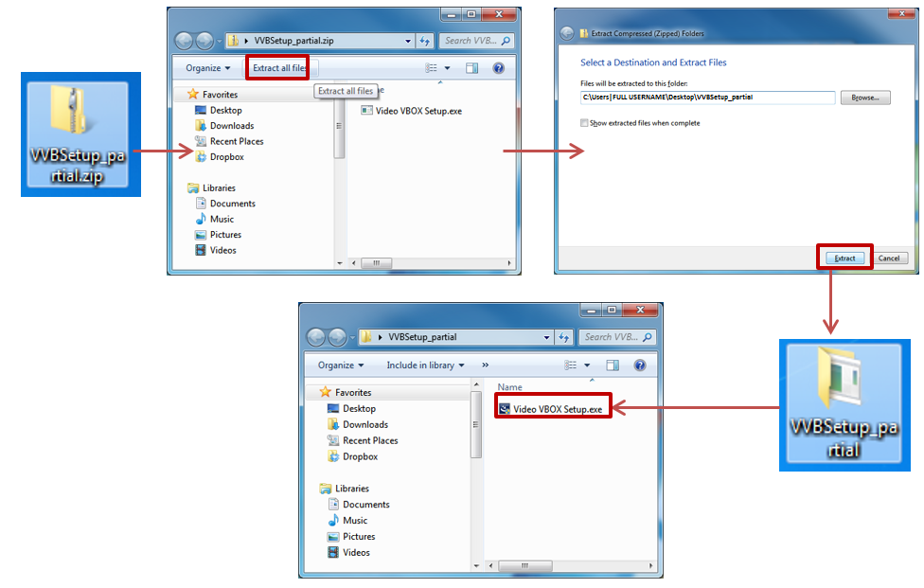Click the back arrow in the Extract Compressed Folders wizard
924x588 pixels.
click(x=567, y=33)
